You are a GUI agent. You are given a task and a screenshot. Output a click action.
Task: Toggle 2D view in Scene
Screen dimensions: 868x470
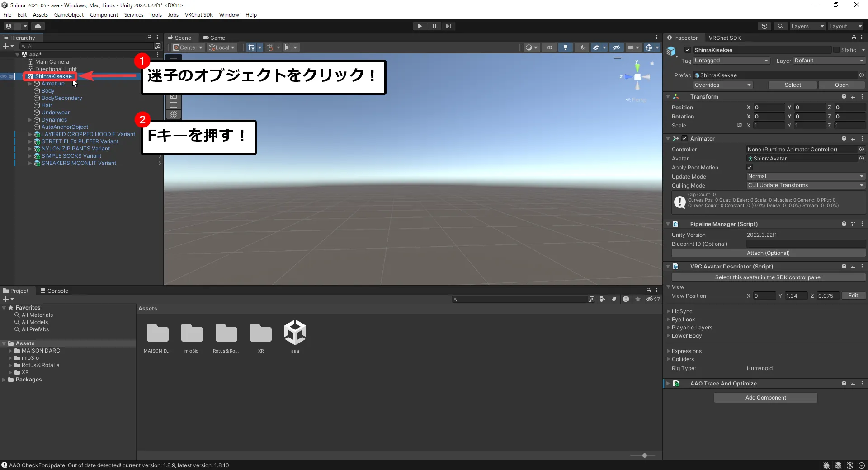click(x=549, y=47)
